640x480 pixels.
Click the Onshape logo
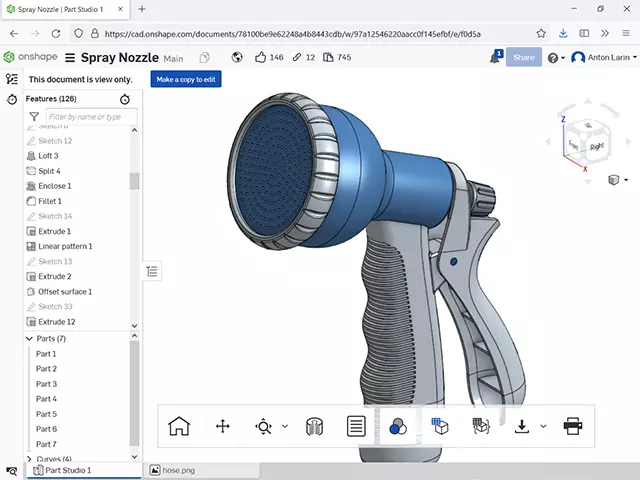pyautogui.click(x=30, y=57)
